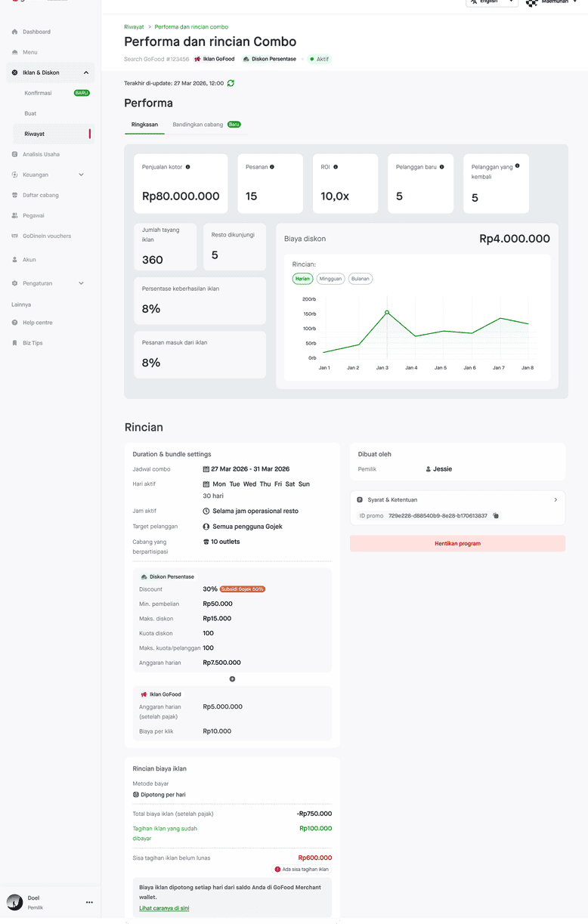Click the Jessie owner icon
The width and height of the screenshot is (588, 924).
tap(429, 469)
